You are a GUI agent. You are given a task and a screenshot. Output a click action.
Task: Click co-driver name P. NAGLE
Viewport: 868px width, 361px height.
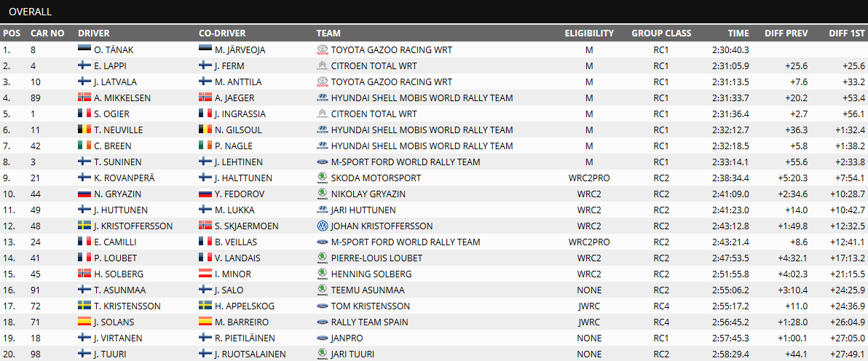coord(232,146)
